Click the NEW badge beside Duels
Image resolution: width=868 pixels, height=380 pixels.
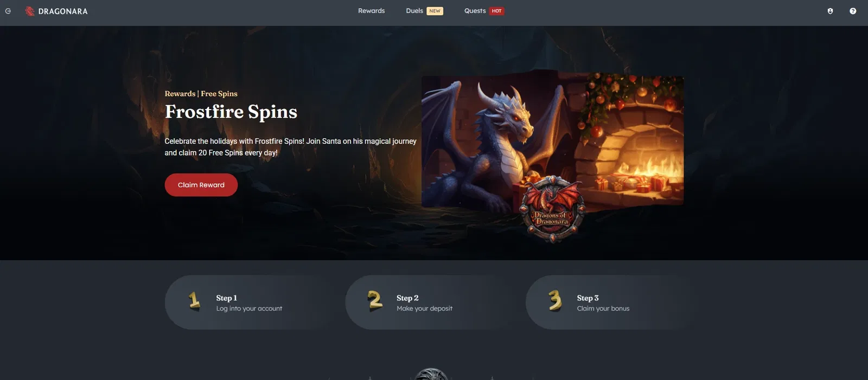coord(435,11)
